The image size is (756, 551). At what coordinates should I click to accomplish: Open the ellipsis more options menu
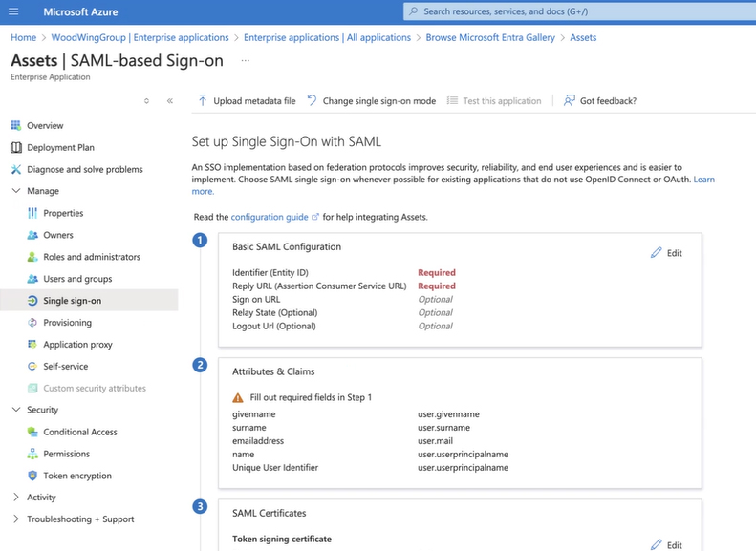tap(246, 61)
